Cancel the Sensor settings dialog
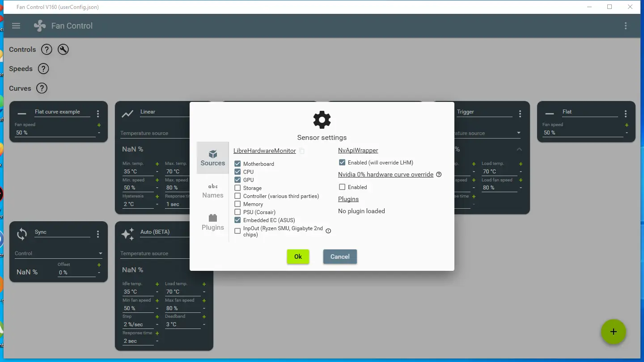 340,257
